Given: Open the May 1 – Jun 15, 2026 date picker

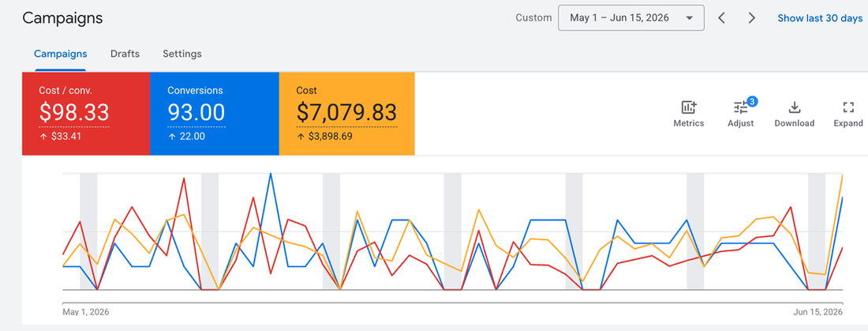Looking at the screenshot, I should [631, 17].
